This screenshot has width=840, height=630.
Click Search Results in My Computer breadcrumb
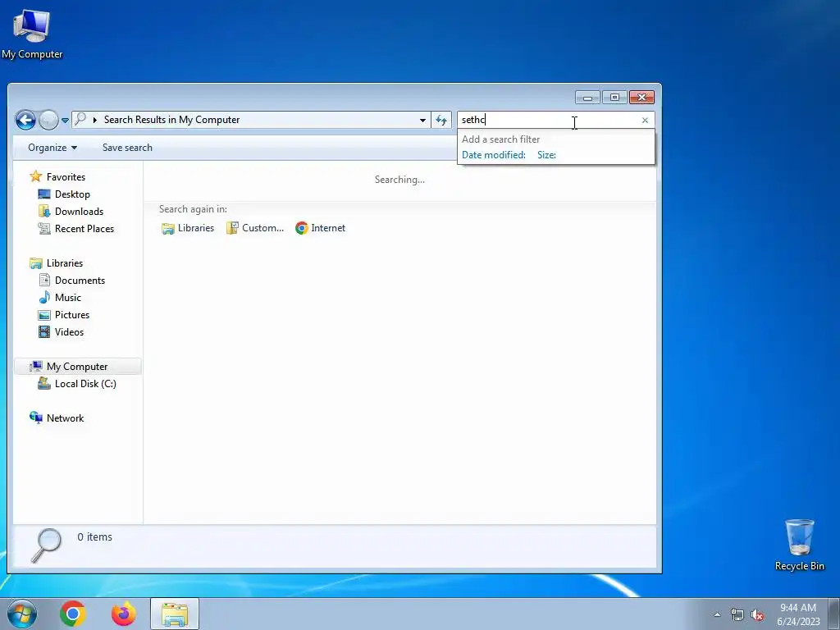(171, 120)
